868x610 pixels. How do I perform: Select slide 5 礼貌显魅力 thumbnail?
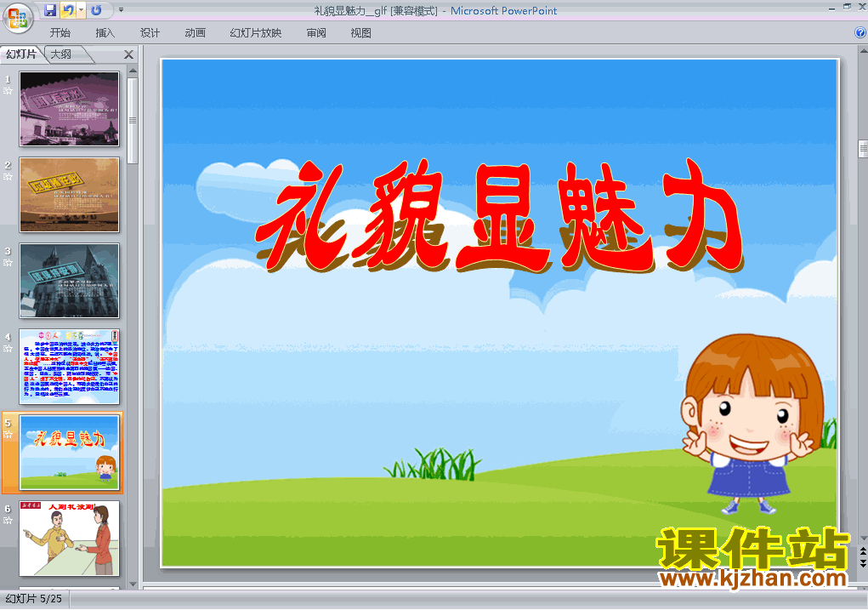69,452
